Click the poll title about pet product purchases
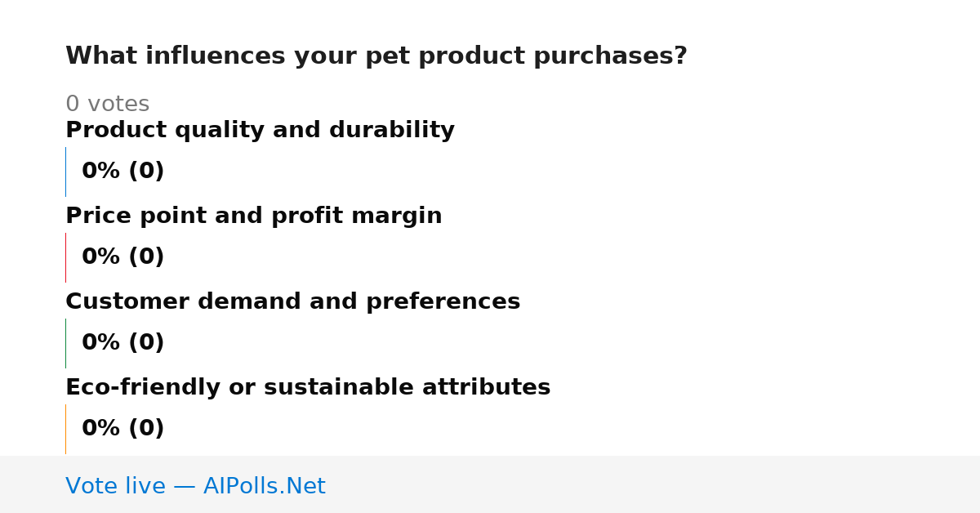 click(376, 56)
